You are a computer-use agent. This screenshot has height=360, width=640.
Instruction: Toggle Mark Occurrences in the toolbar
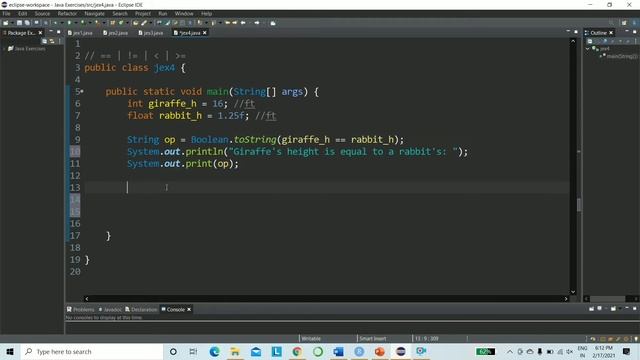(x=168, y=23)
